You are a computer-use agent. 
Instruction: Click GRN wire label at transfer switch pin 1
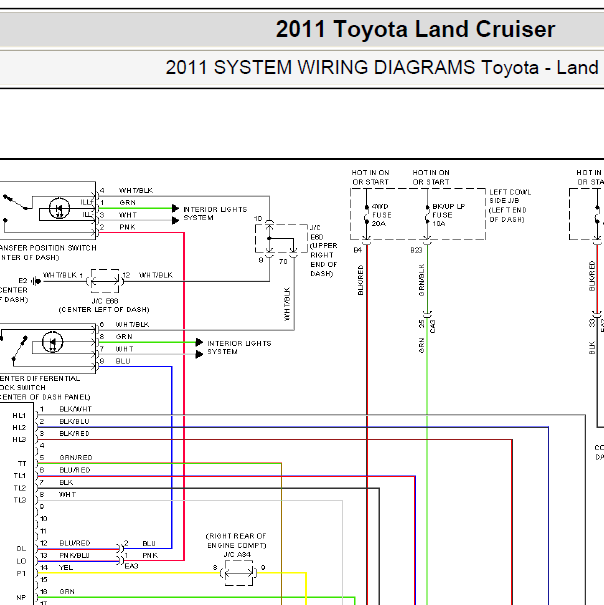click(x=127, y=202)
